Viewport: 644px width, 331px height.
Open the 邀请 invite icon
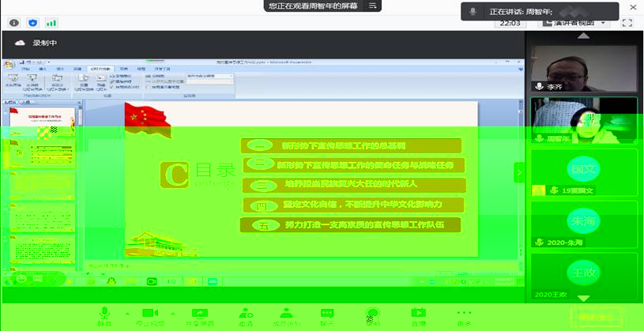point(246,317)
